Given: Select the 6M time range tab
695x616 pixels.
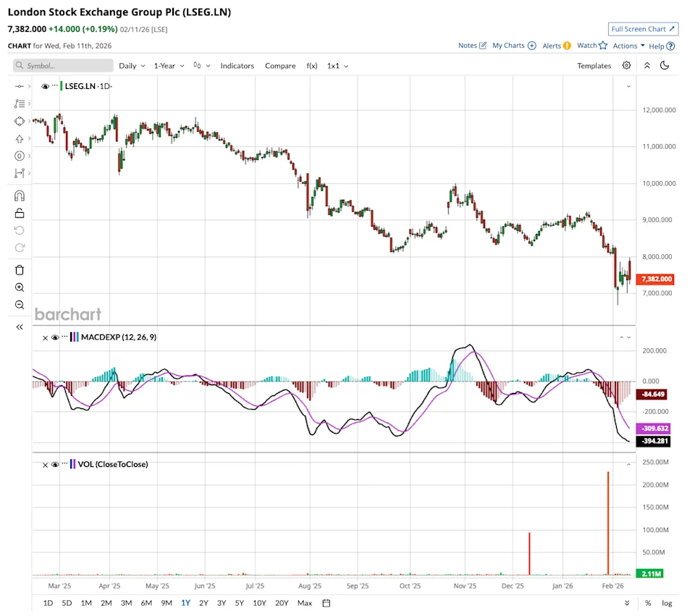Looking at the screenshot, I should pyautogui.click(x=146, y=603).
